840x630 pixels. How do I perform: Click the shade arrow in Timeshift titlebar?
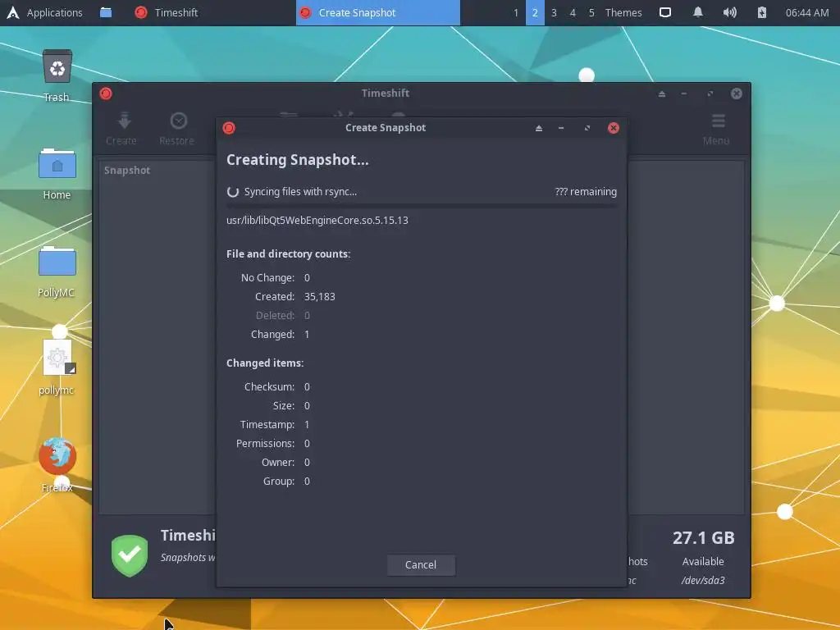[662, 94]
